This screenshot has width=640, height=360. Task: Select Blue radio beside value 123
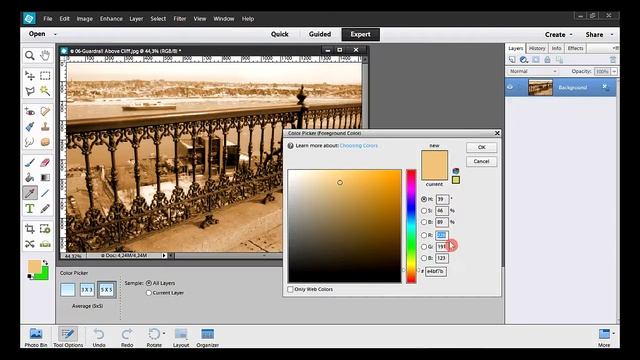424,258
